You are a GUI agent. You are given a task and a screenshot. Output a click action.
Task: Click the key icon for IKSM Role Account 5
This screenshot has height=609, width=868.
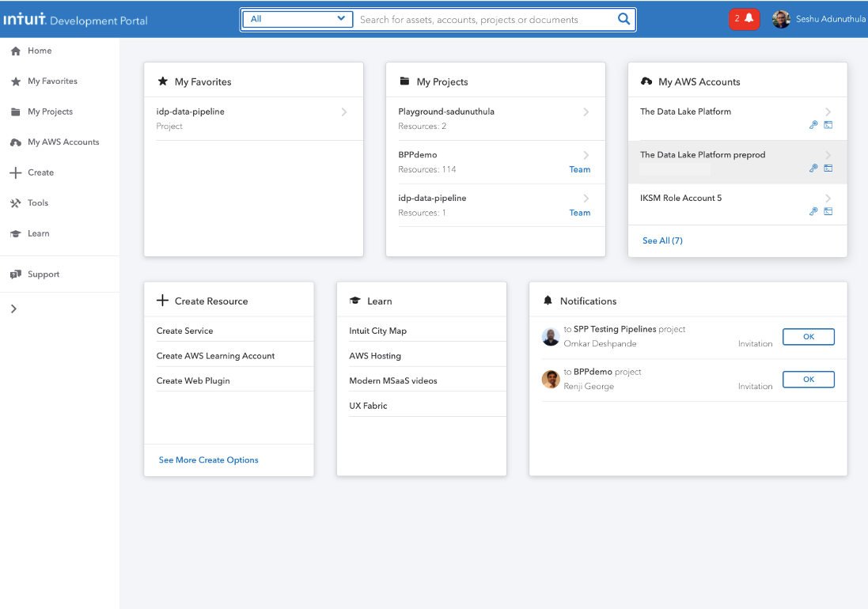point(813,211)
